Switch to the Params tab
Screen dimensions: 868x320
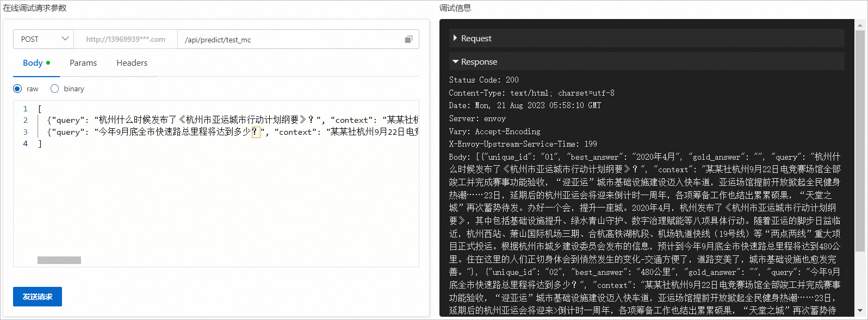(x=83, y=63)
